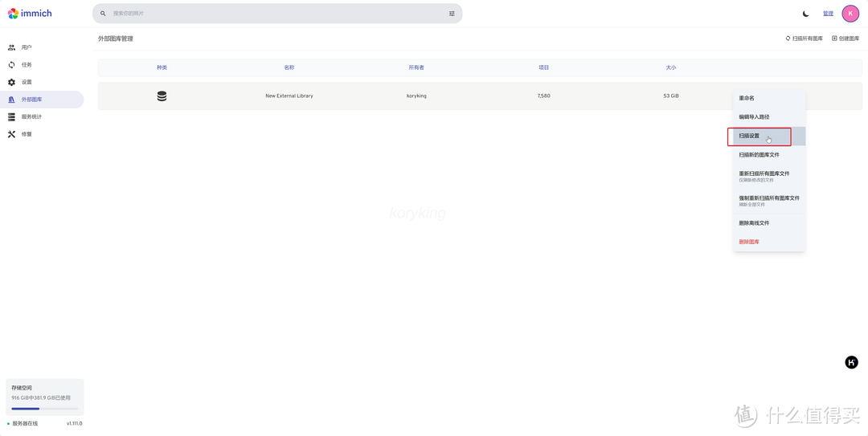Click the 种类 column header
868x436 pixels.
[x=162, y=67]
